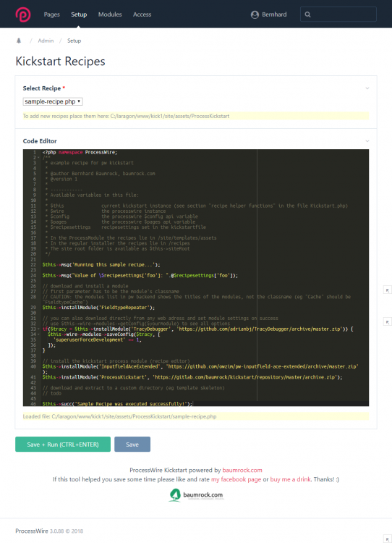Click the Kickstart Recipes page heading
Image resolution: width=392 pixels, height=543 pixels.
(60, 62)
